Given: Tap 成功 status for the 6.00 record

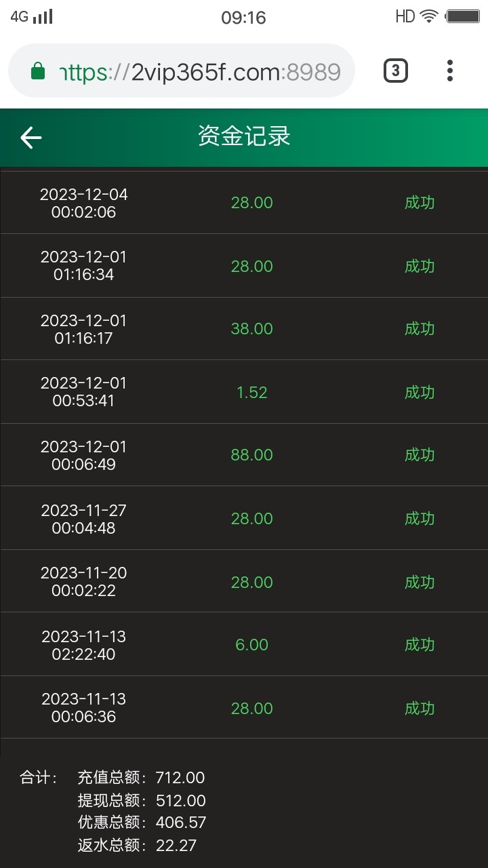Looking at the screenshot, I should pos(419,645).
